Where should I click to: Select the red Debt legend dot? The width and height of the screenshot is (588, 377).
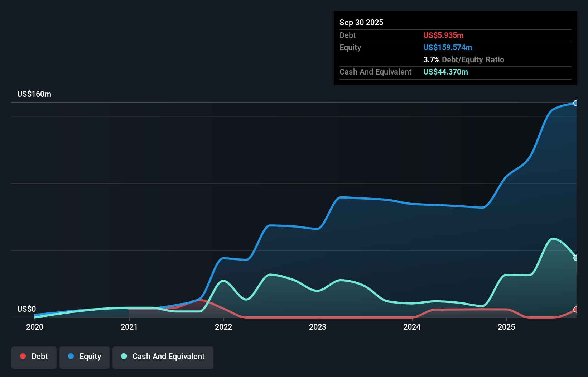(23, 356)
